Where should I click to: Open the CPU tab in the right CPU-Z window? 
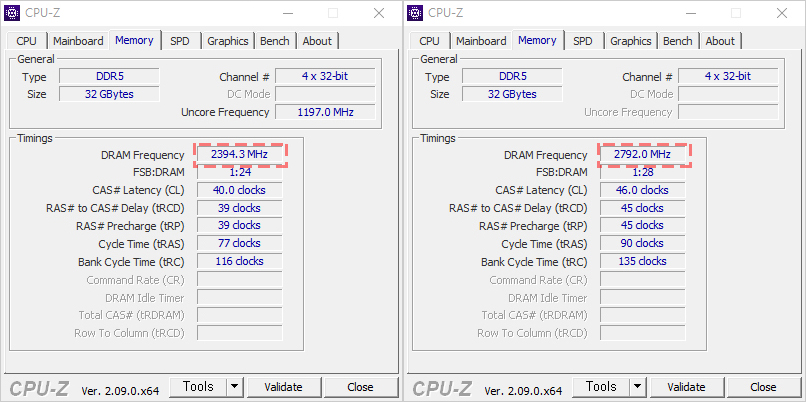pos(430,41)
